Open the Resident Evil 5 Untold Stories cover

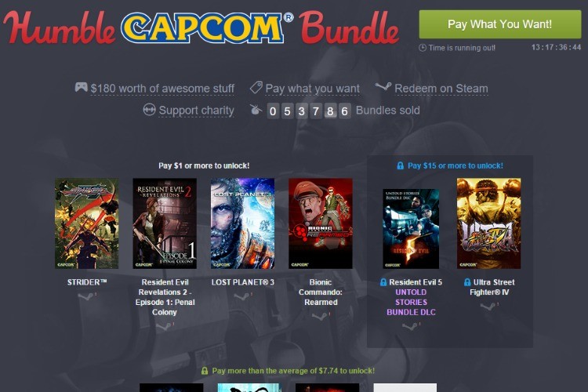411,229
